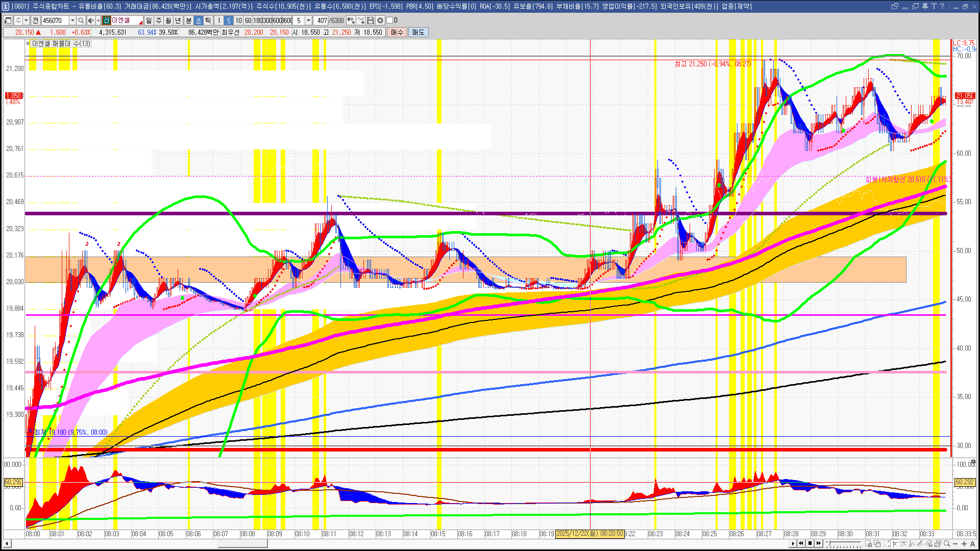Screen dimensions: 980x551
Task: Click the speaker sound icon in toolbar
Action: (90, 20)
